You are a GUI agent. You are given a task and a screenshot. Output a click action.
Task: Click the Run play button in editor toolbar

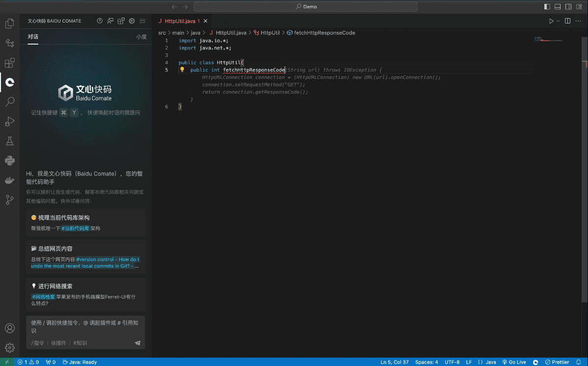tap(551, 21)
